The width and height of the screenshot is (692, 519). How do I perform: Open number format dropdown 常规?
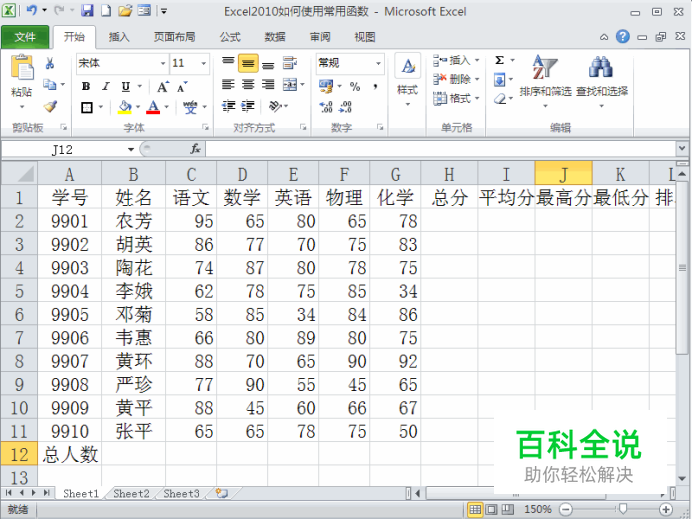(x=378, y=64)
